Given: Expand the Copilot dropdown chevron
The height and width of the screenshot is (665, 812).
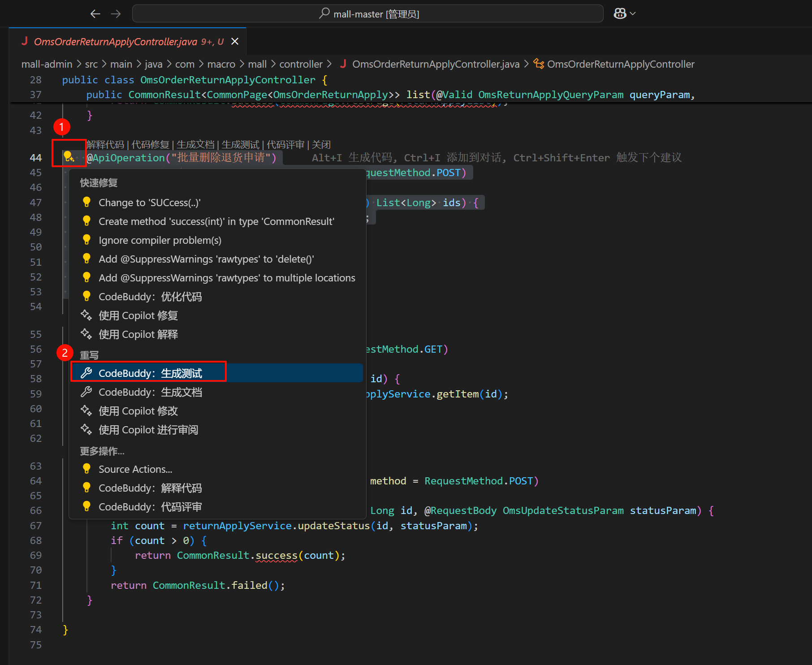Looking at the screenshot, I should coord(633,14).
